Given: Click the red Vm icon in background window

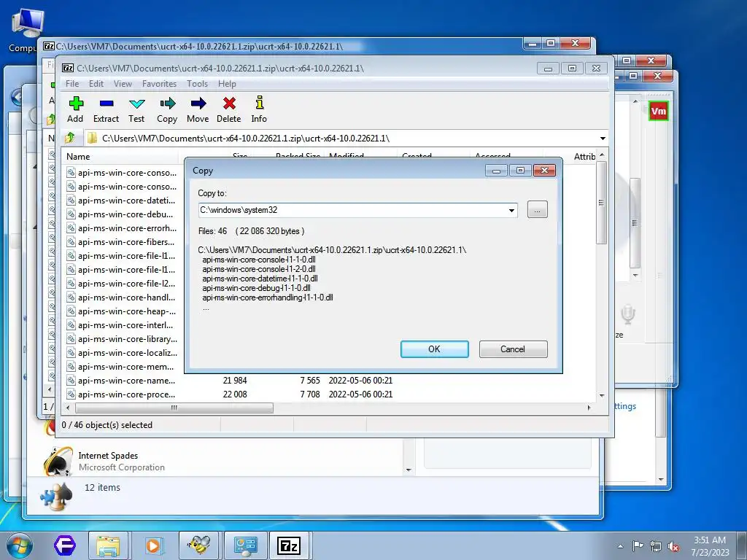Looking at the screenshot, I should click(x=659, y=111).
